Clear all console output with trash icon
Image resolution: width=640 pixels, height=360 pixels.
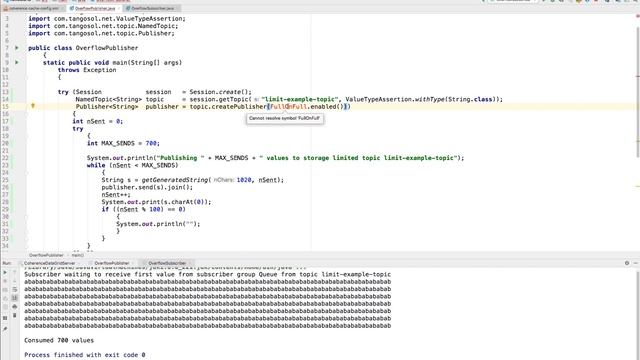[x=15, y=315]
